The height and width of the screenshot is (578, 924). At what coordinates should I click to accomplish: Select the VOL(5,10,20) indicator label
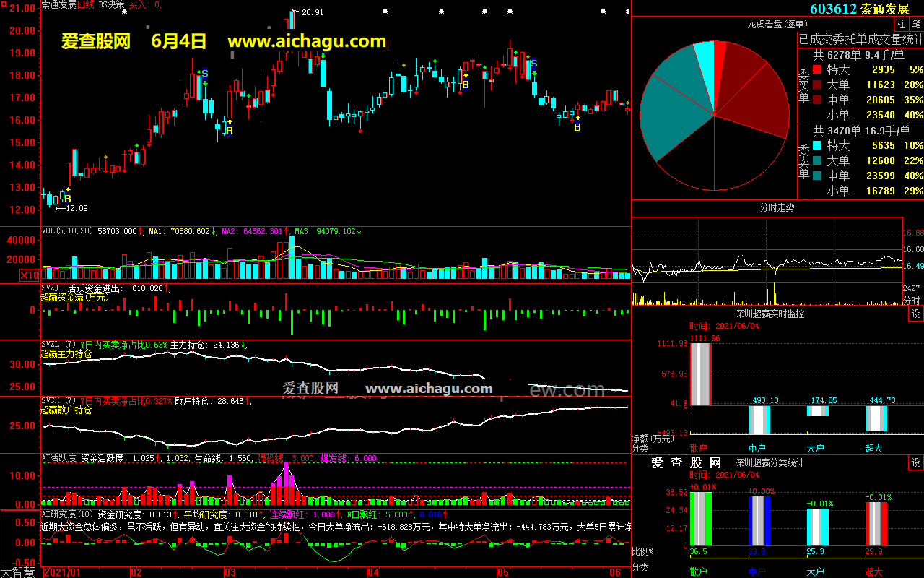(68, 231)
